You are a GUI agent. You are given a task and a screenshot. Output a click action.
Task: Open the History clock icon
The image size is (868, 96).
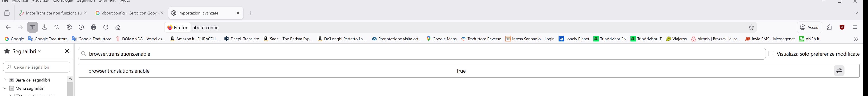pos(81,27)
